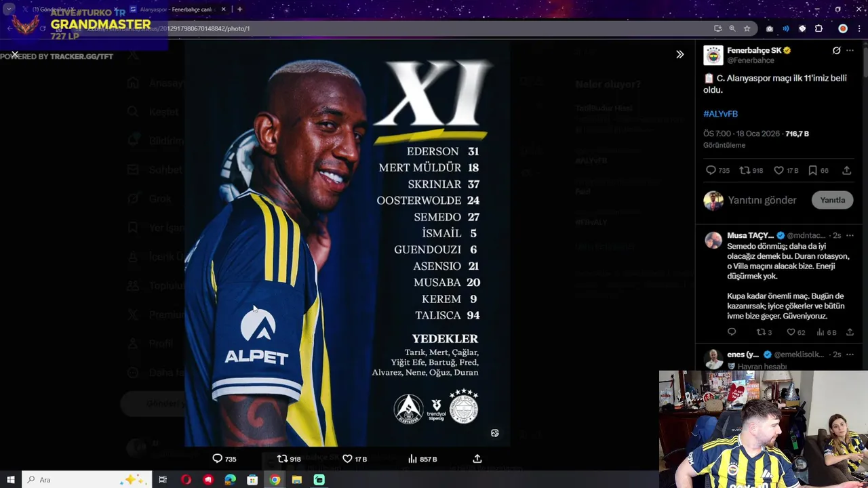868x488 pixels.
Task: Bookmark the tweet with the 66 bookmark icon
Action: point(812,170)
